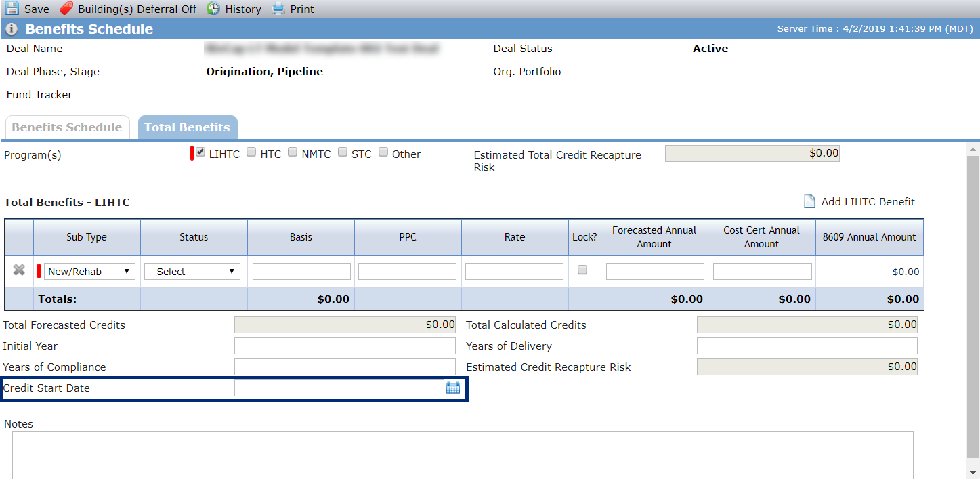Screen dimensions: 980x479
Task: Click the Add LIHTC Benefit link
Action: [868, 202]
